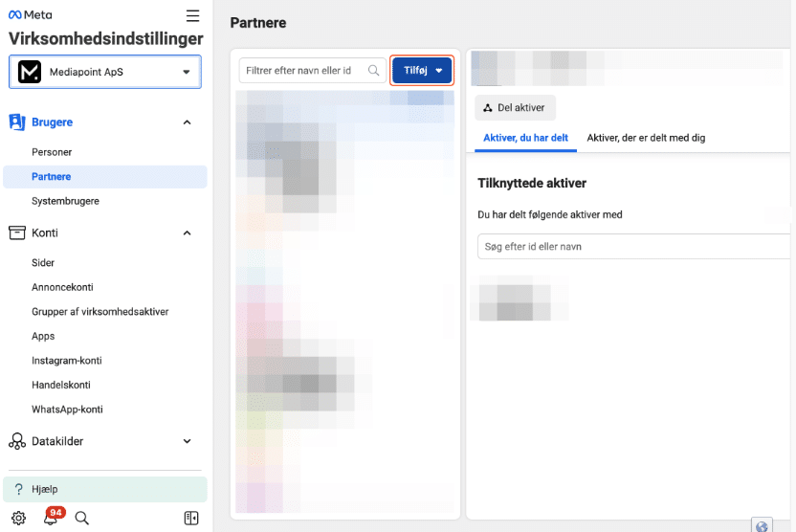Open Systembrugere in the sidebar
796x532 pixels.
[65, 201]
